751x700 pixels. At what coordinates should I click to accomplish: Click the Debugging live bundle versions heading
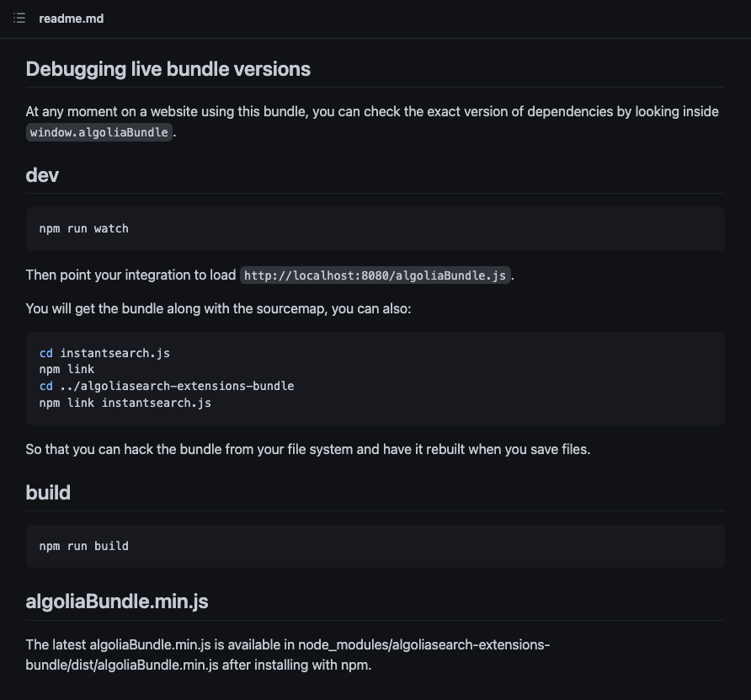168,69
